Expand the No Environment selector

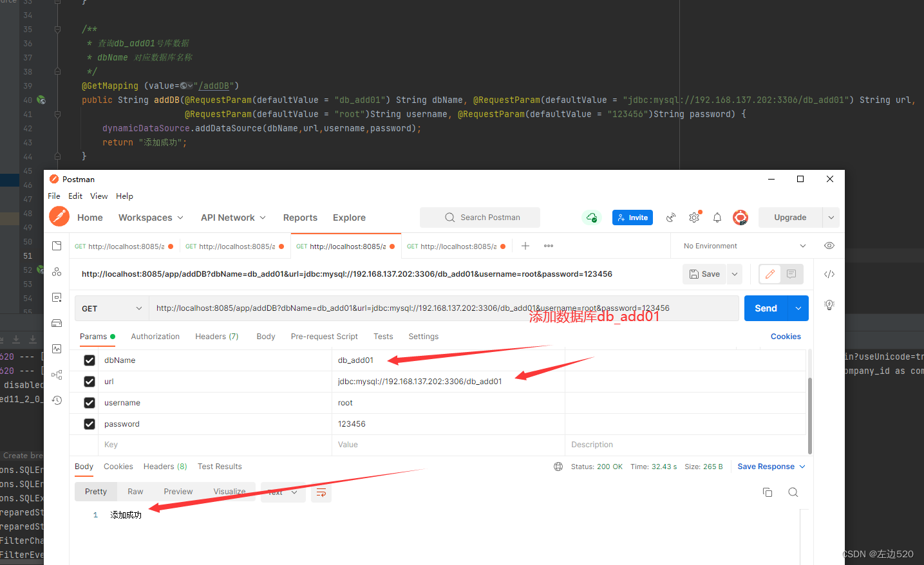point(744,246)
